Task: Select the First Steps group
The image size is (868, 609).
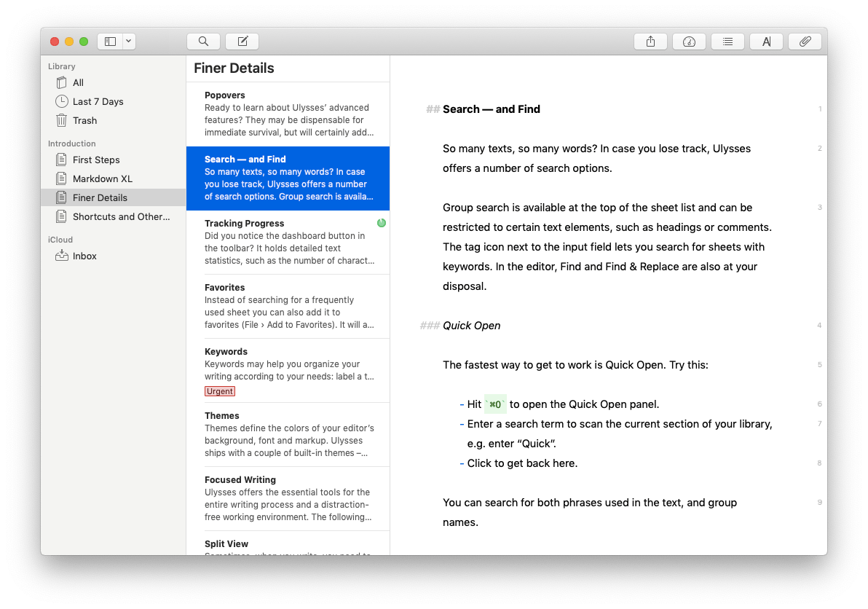Action: tap(113, 160)
